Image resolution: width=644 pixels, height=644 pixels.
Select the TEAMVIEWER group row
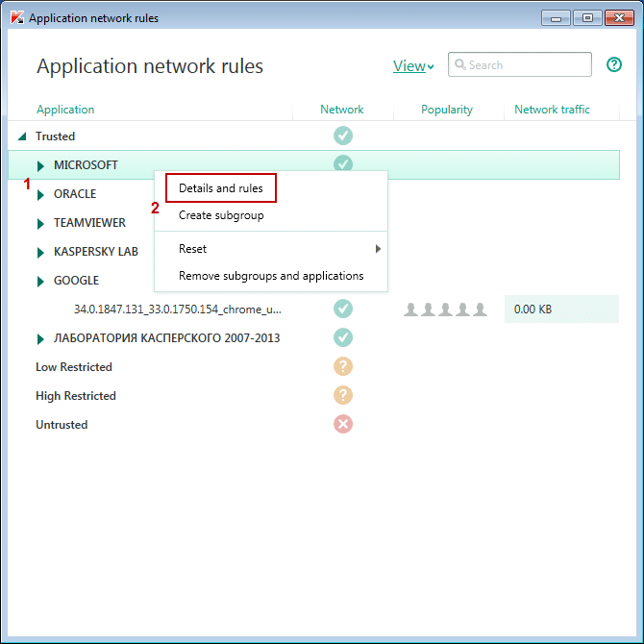click(89, 223)
